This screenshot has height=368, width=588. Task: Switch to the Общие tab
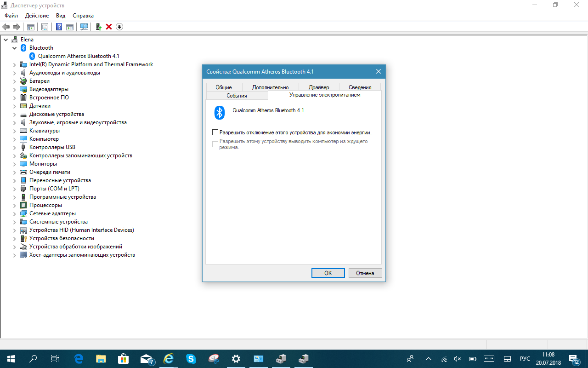pyautogui.click(x=223, y=87)
